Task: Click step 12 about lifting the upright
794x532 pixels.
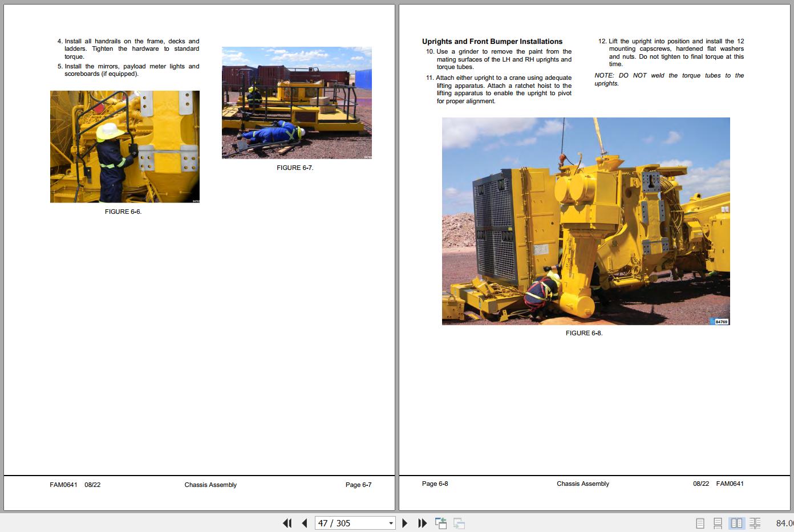Action: [671, 52]
